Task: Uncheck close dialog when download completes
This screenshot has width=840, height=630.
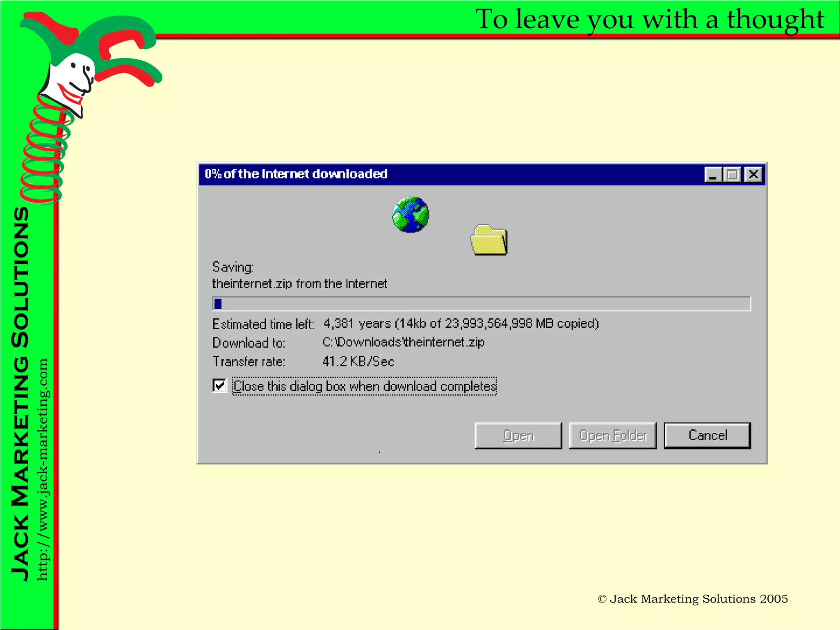Action: coord(219,386)
